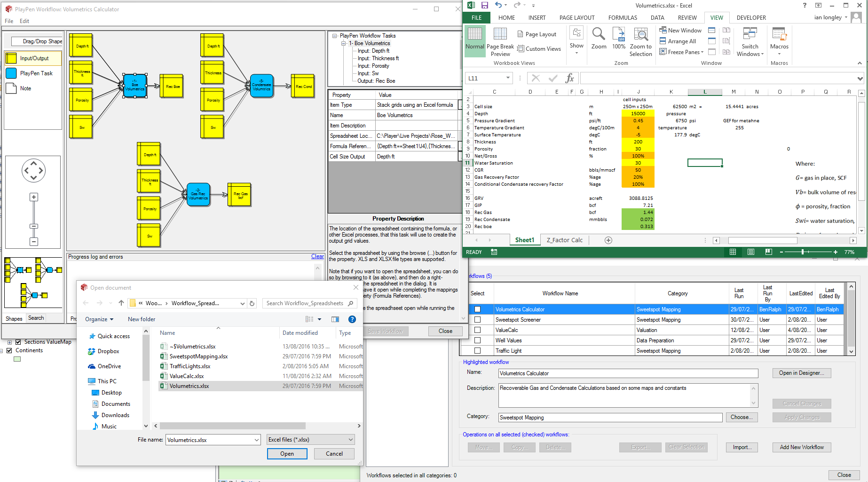Choose Page Layout view in ribbon
The height and width of the screenshot is (482, 868).
point(537,34)
